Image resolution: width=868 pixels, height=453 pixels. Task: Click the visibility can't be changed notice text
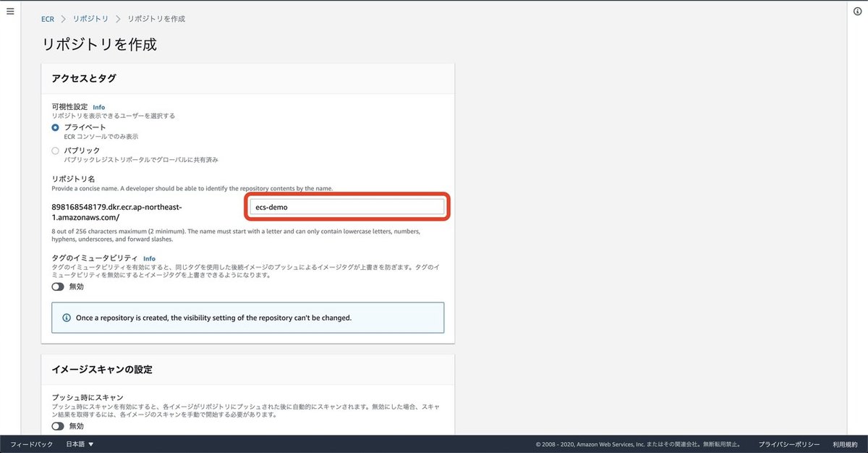tap(213, 318)
